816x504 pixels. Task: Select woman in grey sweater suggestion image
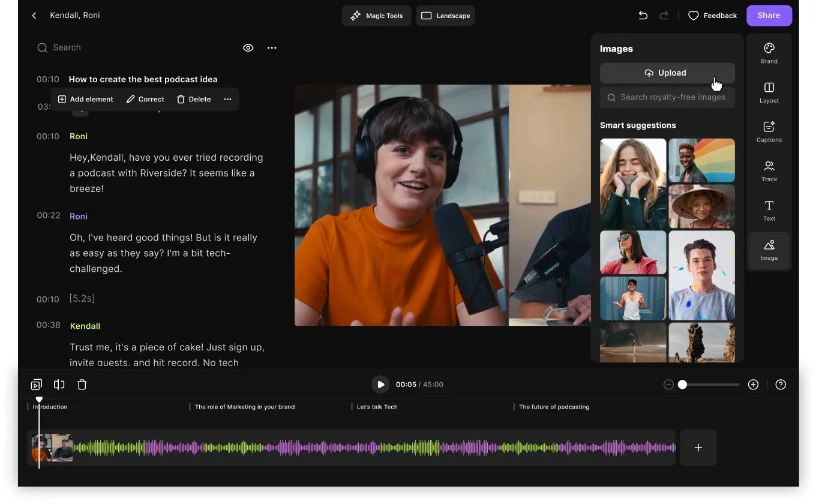(x=633, y=184)
